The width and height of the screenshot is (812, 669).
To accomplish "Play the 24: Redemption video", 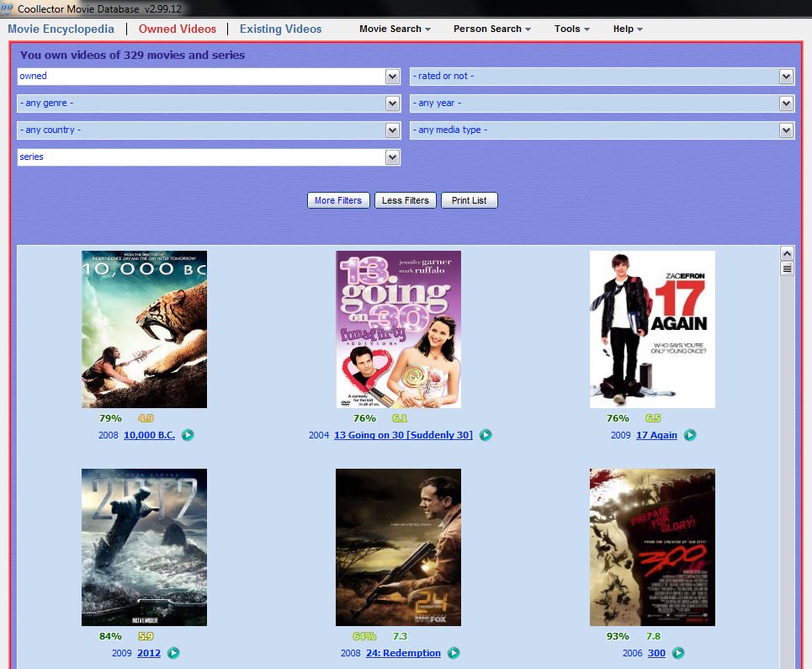I will pos(454,653).
